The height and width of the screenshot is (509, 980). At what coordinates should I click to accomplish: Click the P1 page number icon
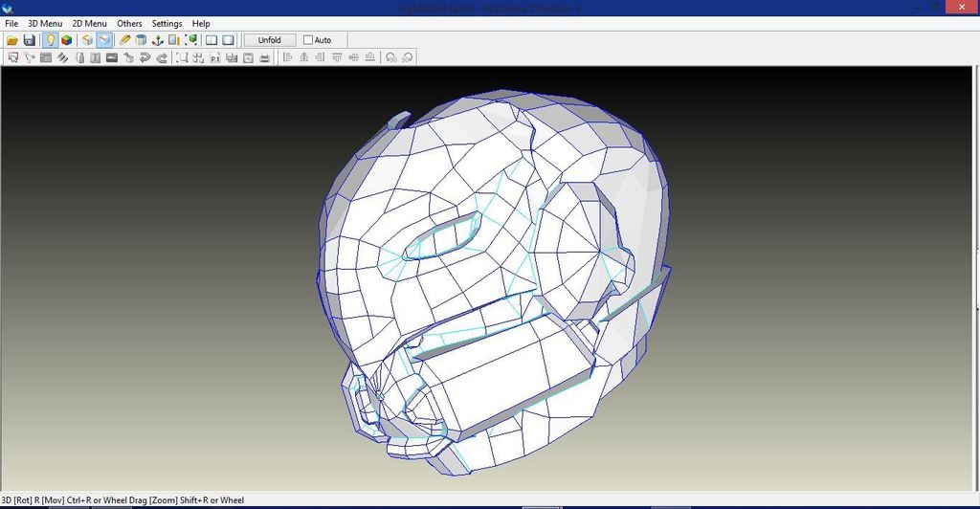pyautogui.click(x=215, y=57)
